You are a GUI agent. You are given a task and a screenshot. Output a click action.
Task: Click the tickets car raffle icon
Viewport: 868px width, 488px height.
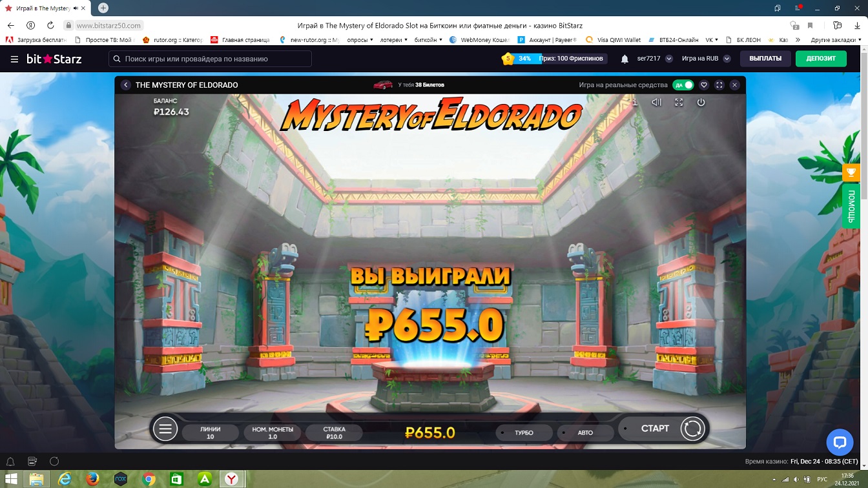tap(383, 85)
